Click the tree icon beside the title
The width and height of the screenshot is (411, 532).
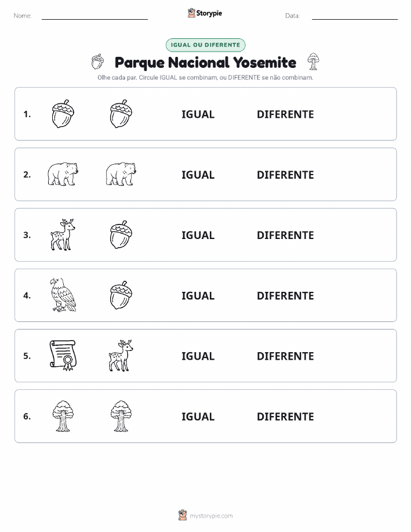tap(313, 61)
